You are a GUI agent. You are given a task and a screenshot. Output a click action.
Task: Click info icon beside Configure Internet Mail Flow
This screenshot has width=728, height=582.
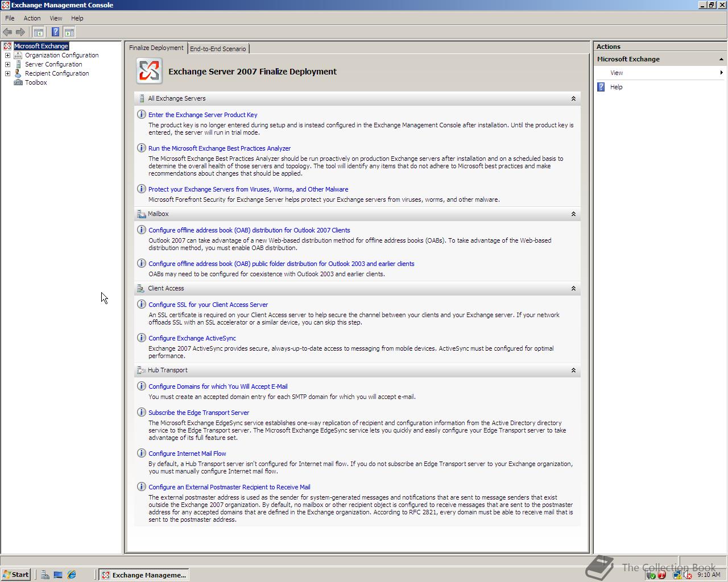click(142, 453)
